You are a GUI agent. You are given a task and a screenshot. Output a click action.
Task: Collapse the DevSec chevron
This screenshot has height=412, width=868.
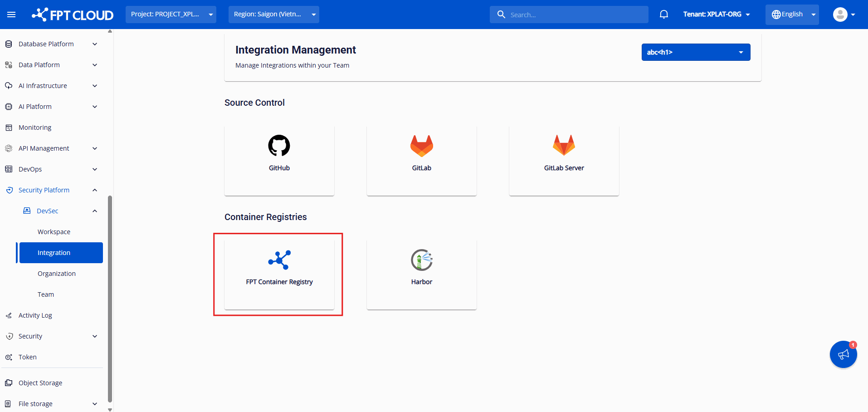coord(95,211)
